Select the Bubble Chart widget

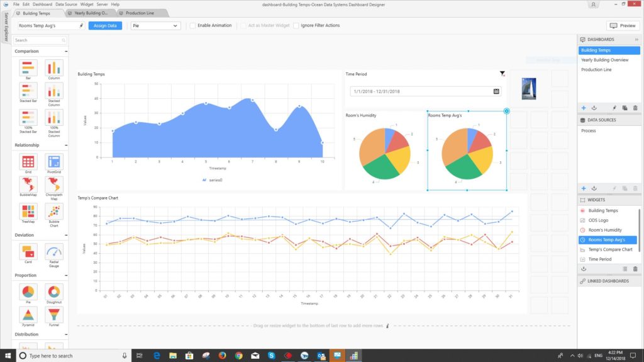[54, 212]
